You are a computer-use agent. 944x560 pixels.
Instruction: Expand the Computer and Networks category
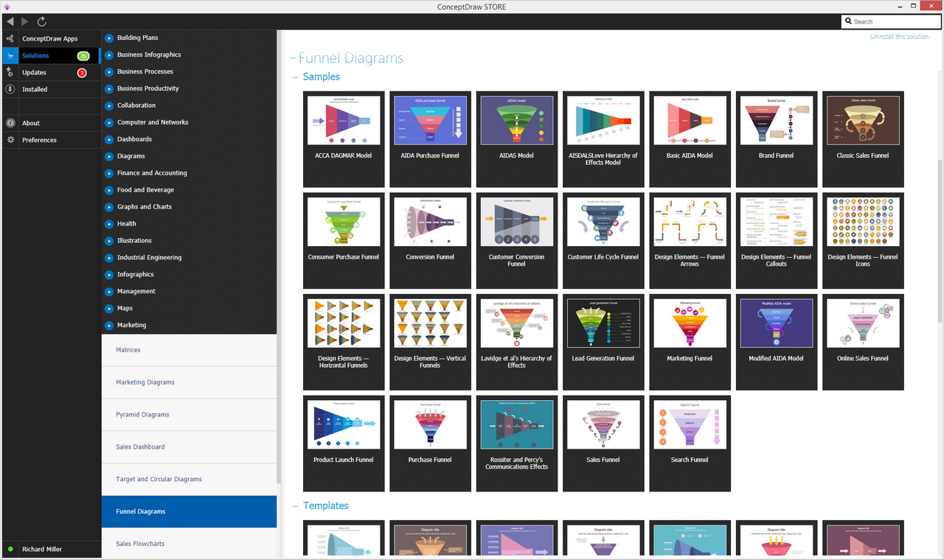click(109, 122)
